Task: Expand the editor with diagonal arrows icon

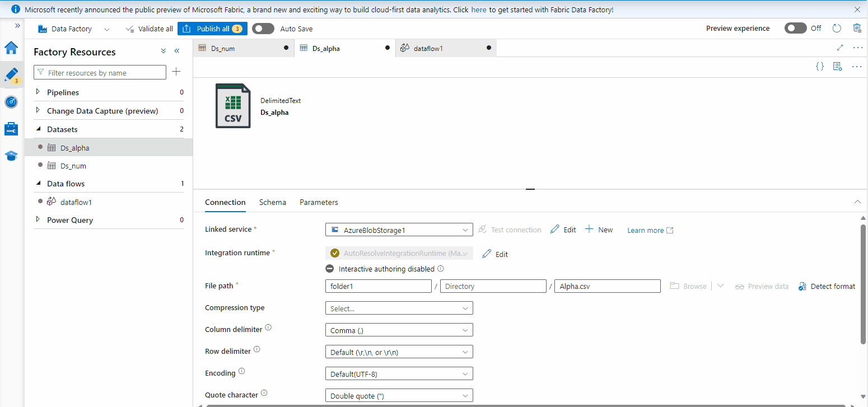Action: tap(840, 48)
